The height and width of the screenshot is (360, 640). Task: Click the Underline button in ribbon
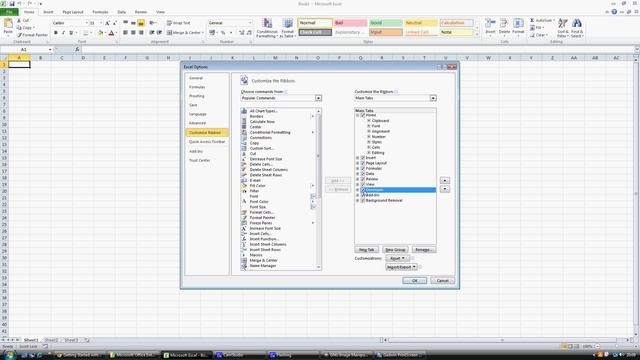point(71,33)
